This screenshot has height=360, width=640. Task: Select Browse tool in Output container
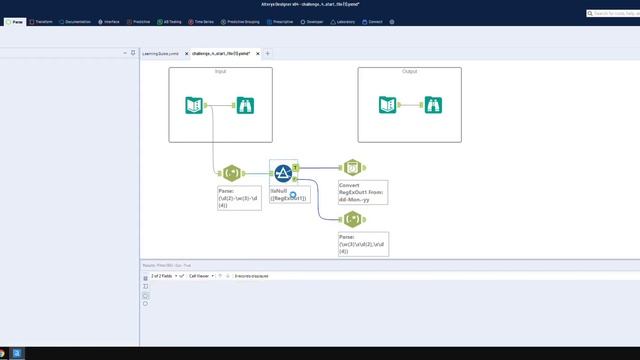[x=433, y=105]
